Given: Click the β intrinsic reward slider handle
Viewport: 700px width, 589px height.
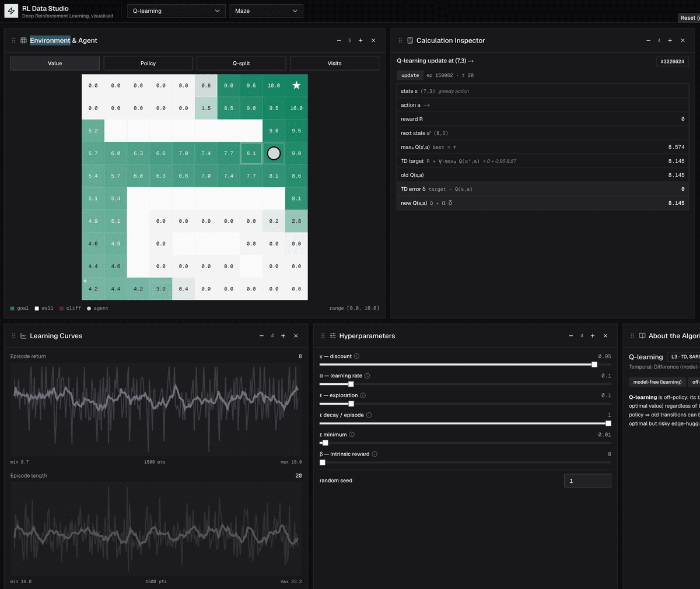Looking at the screenshot, I should tap(323, 462).
